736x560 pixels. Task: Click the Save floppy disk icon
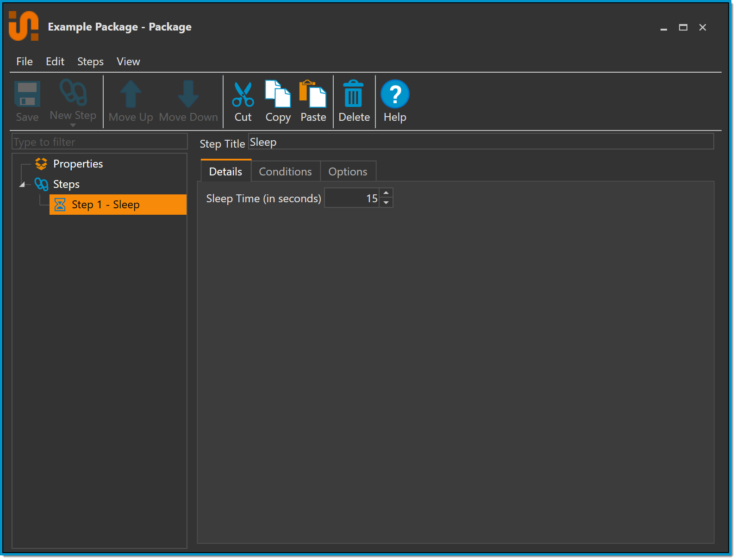click(x=27, y=94)
